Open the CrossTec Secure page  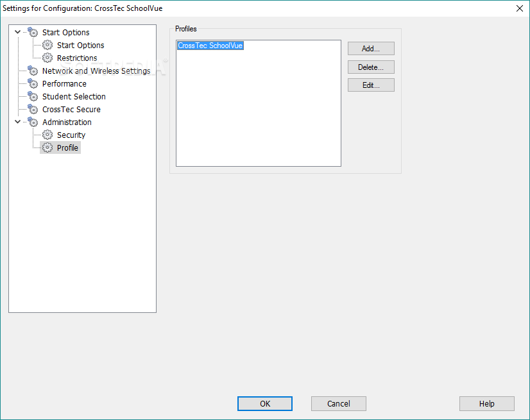pyautogui.click(x=71, y=110)
